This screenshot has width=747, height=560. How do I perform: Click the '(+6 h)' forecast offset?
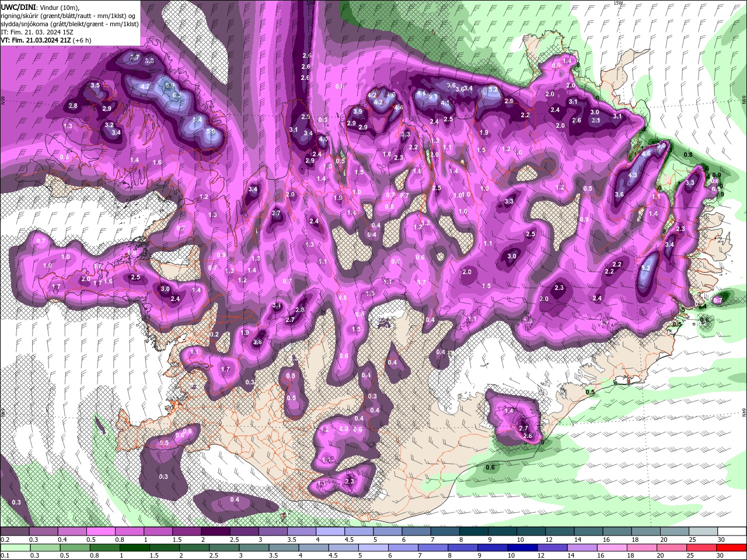82,41
